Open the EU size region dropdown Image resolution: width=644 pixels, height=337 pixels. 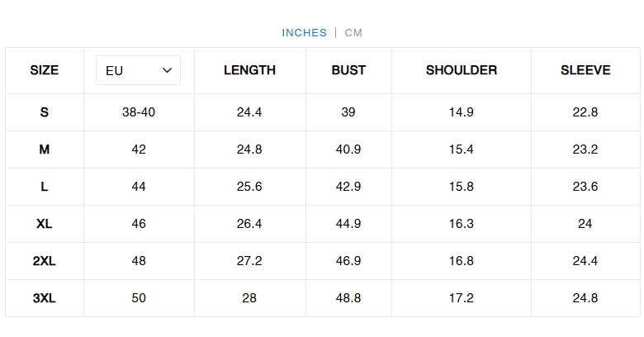tap(138, 70)
